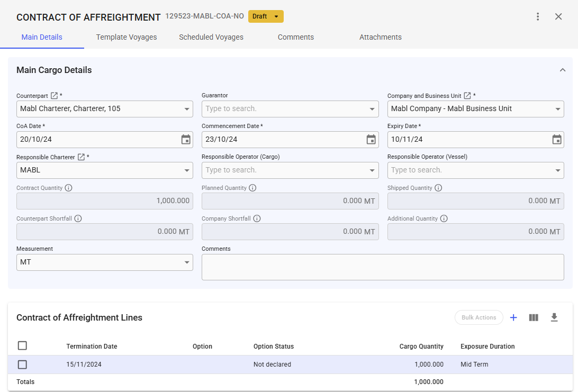Switch to the Template Voyages tab
578x392 pixels.
pyautogui.click(x=127, y=37)
